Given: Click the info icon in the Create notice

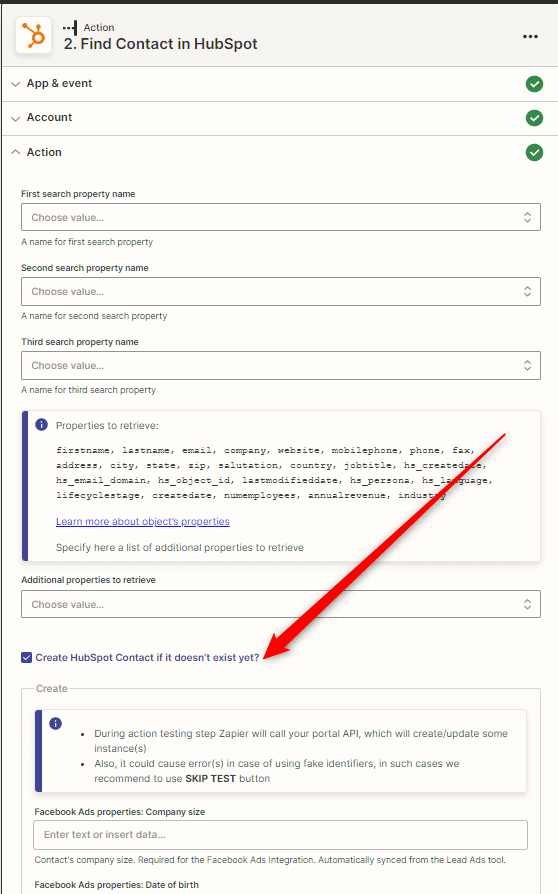Looking at the screenshot, I should click(55, 724).
